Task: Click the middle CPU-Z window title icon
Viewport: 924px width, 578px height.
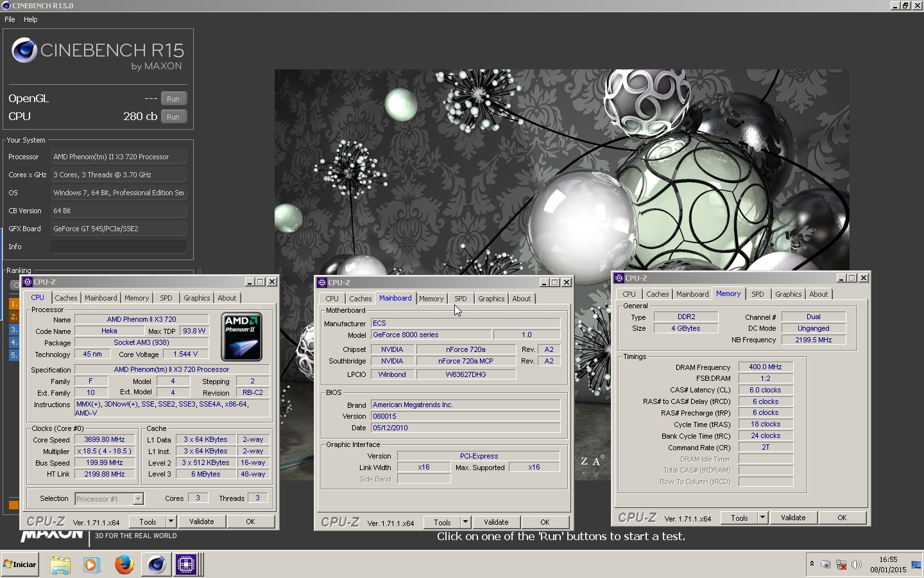Action: [x=322, y=283]
